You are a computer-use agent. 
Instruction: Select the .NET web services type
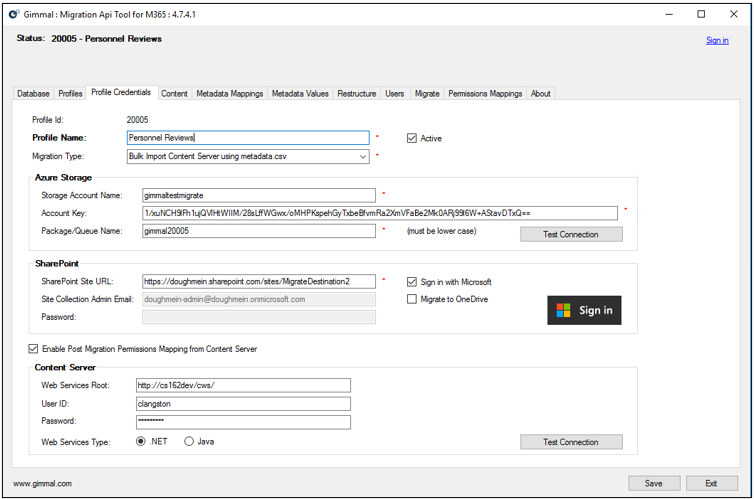point(141,441)
